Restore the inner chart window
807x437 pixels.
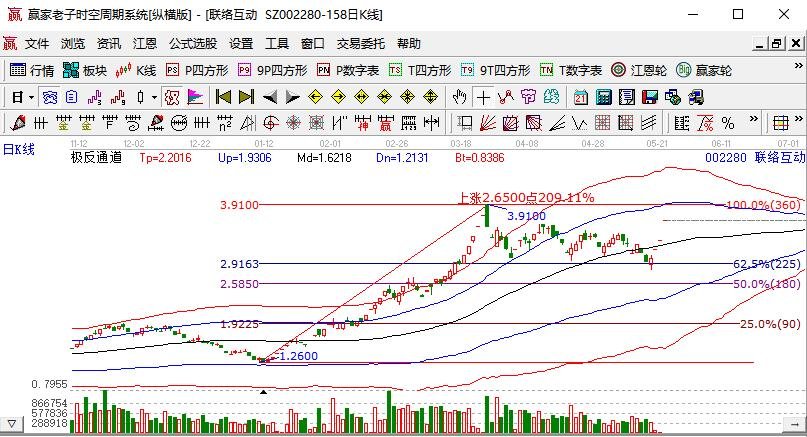777,44
